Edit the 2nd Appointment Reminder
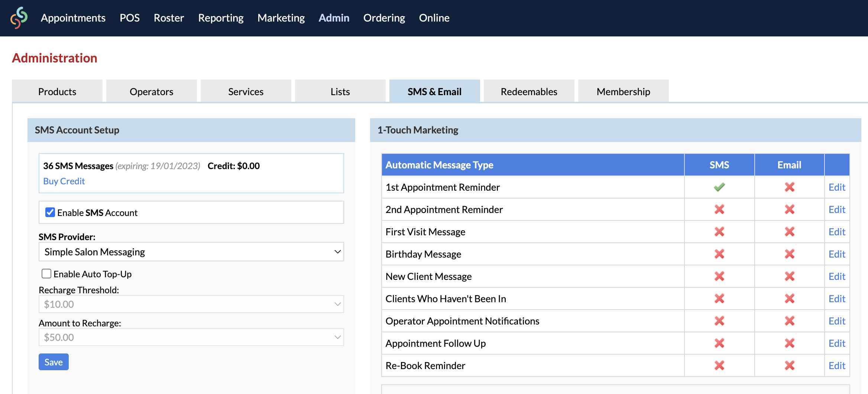This screenshot has width=868, height=394. tap(837, 209)
